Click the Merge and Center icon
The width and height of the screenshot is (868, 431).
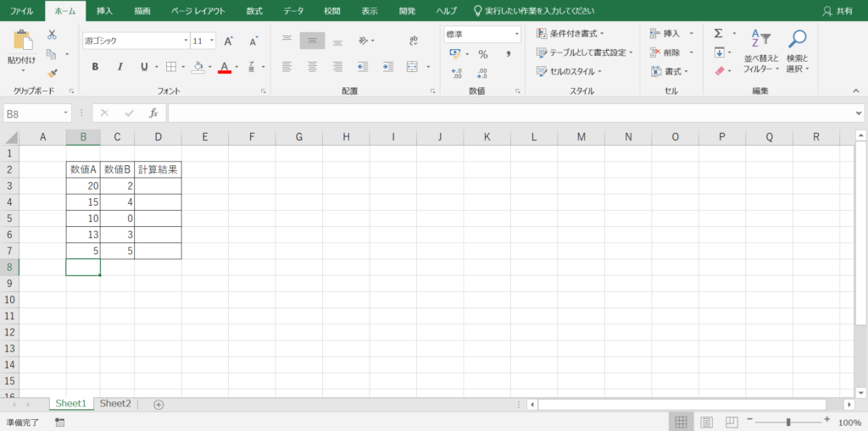pyautogui.click(x=413, y=67)
